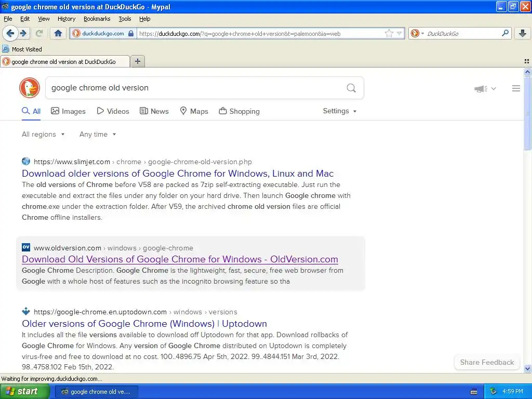Viewport: 532px width, 399px height.
Task: Click the vertical scrollbar up arrow
Action: coord(527,72)
